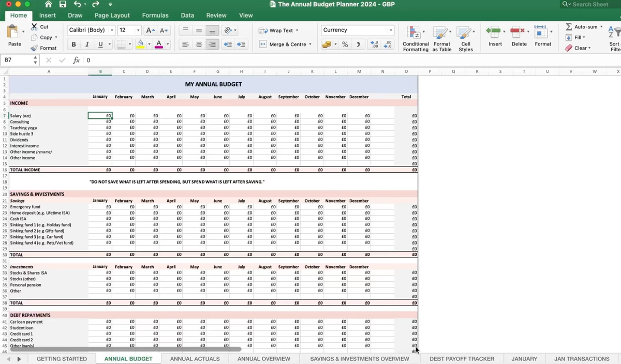
Task: Click Wrap Text
Action: 278,31
